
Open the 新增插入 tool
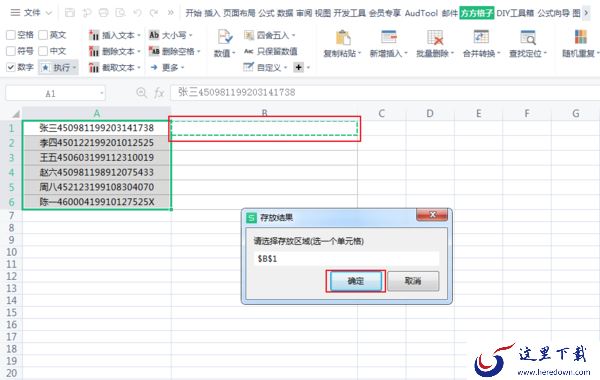[388, 44]
